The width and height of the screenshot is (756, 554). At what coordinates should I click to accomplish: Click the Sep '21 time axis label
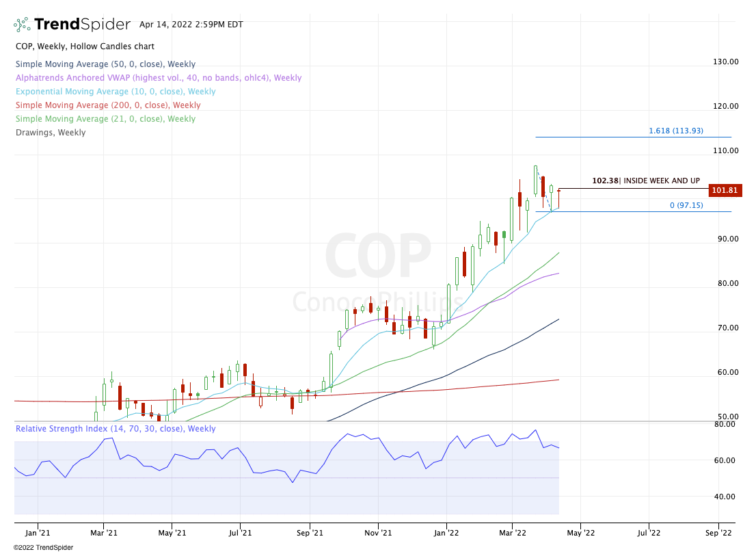310,533
